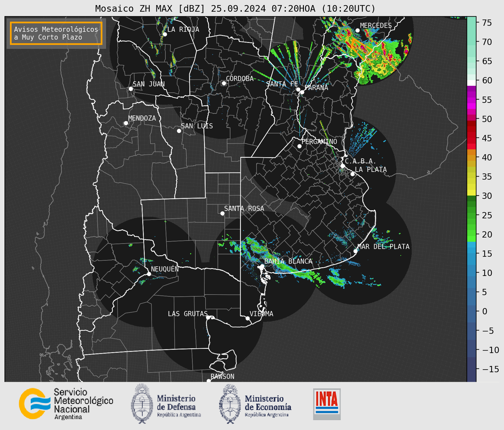Click the mint 70 dBZ band on the colorbar

pyautogui.click(x=471, y=42)
